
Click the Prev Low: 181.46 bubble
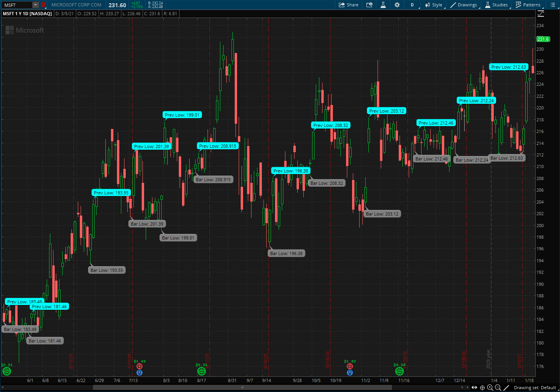[x=49, y=307]
